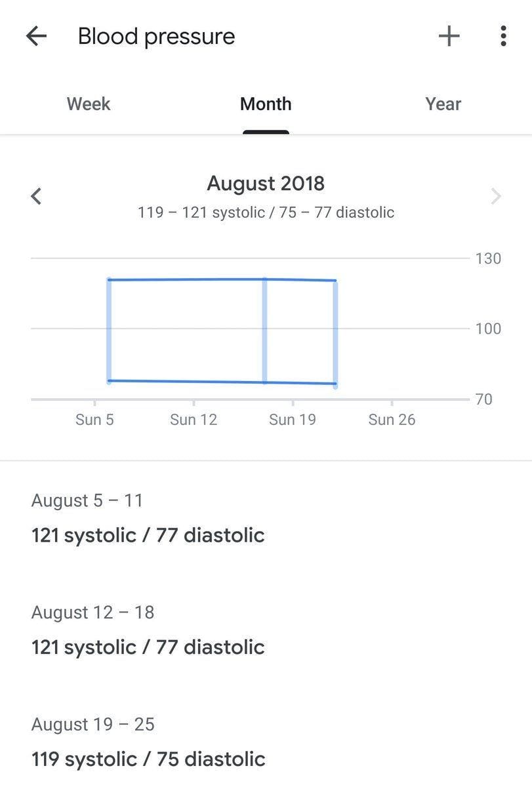This screenshot has width=532, height=787.
Task: Tap the August 2018 heading
Action: pyautogui.click(x=266, y=184)
